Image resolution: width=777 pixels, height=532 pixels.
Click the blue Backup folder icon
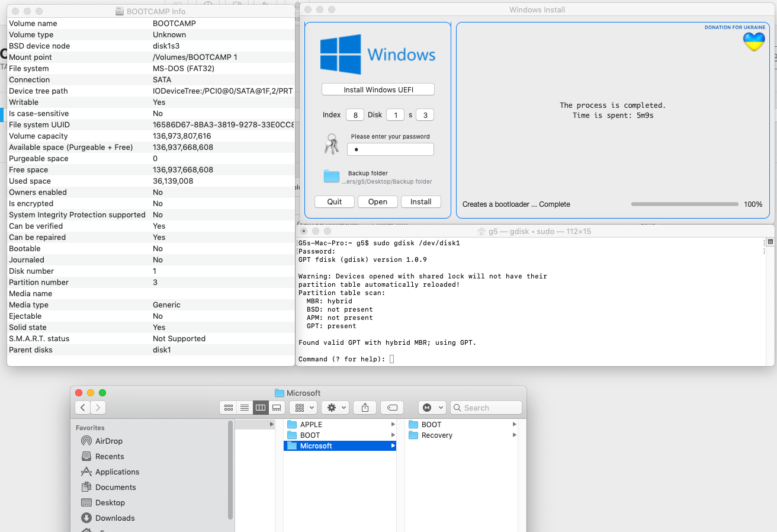(x=332, y=176)
